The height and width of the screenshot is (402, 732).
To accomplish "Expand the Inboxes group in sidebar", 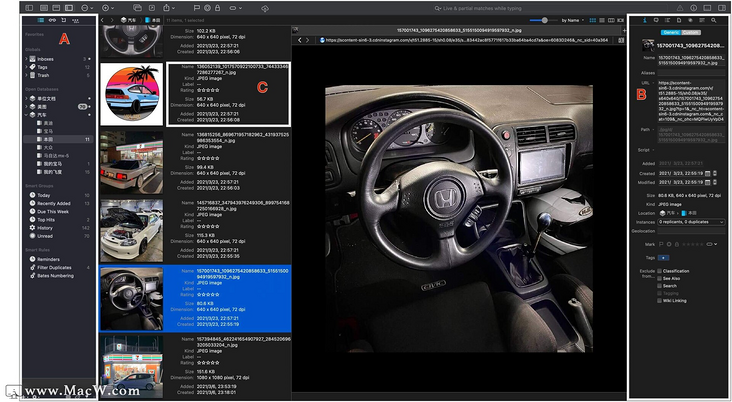I will pyautogui.click(x=26, y=59).
